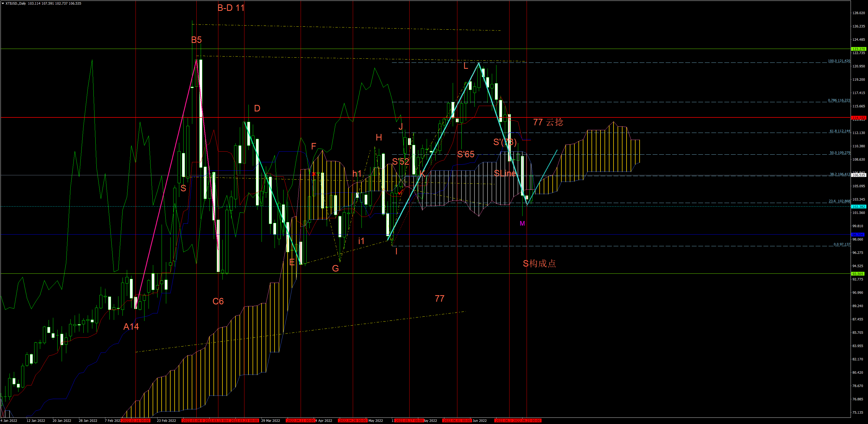The width and height of the screenshot is (868, 424).
Task: Select Fibonacci level 0.0 97.137
Action: point(842,244)
